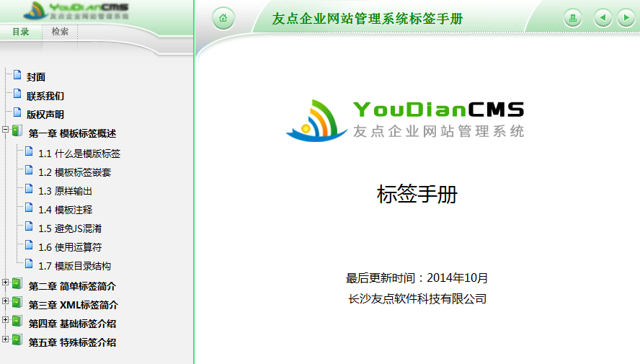Open 1.1 什么是模版标签 topic

click(79, 154)
